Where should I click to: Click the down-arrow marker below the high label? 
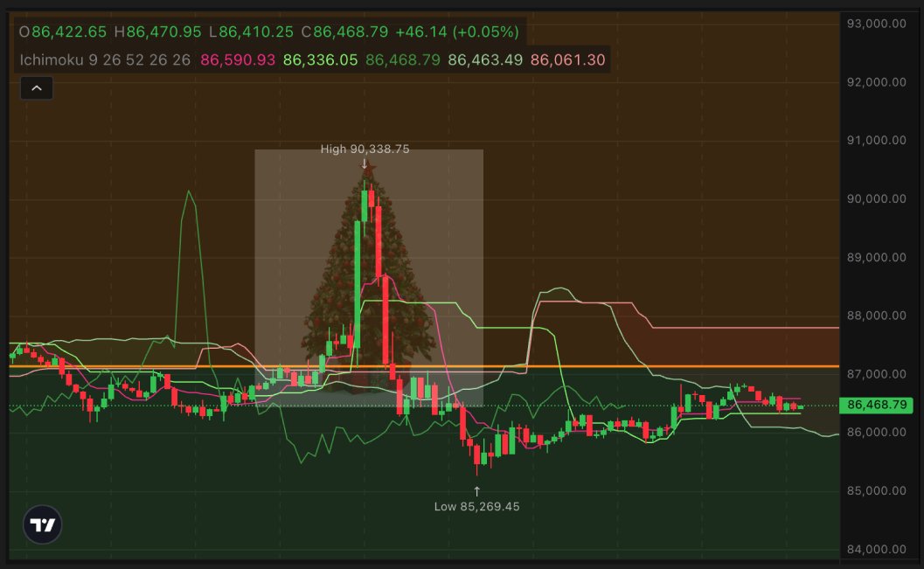click(365, 163)
